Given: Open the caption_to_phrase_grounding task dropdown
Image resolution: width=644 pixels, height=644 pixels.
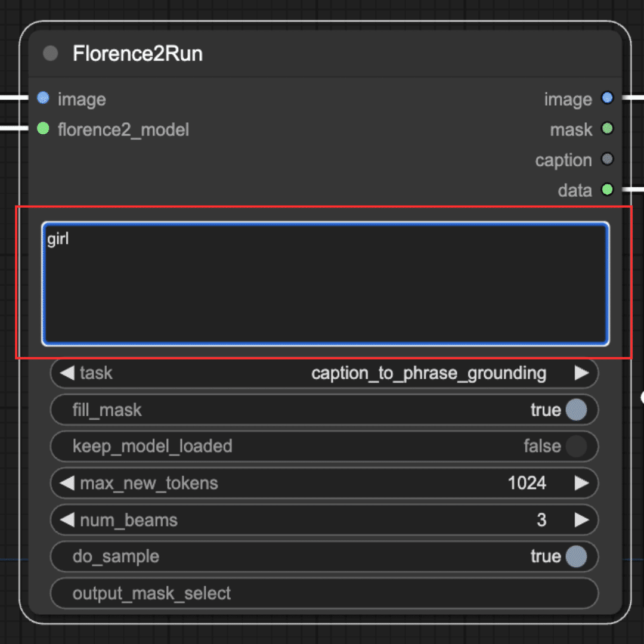Looking at the screenshot, I should (429, 373).
